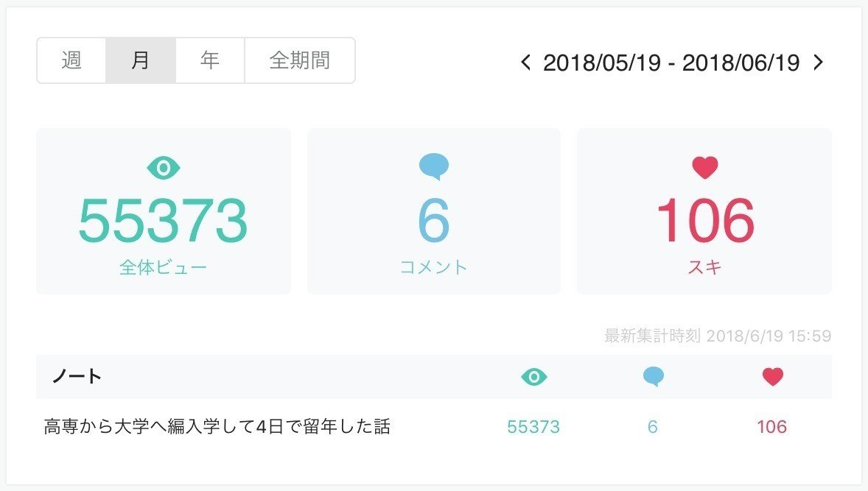This screenshot has height=491, width=868.
Task: Click the 全体ビュー stats card
Action: point(164,211)
